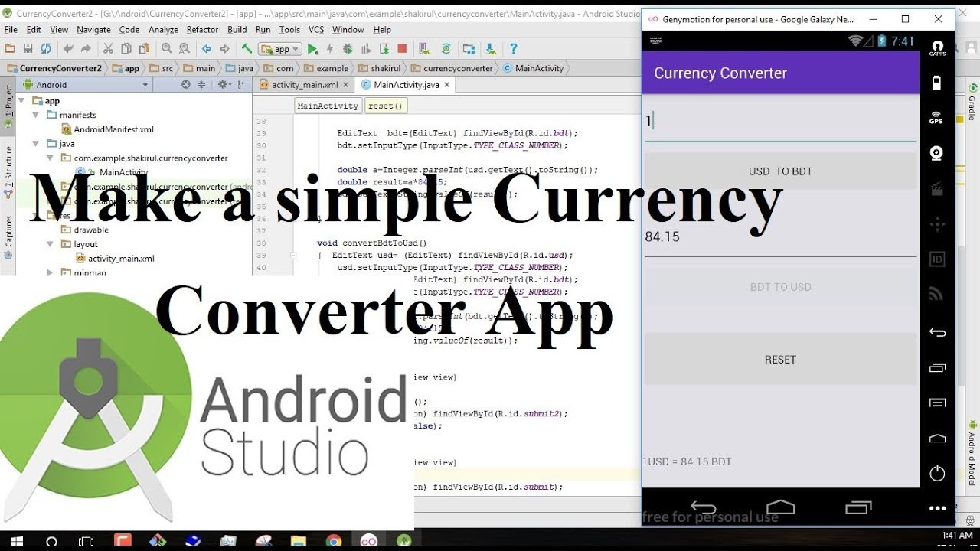This screenshot has width=980, height=551.
Task: Click the shakirul breadcrumb in navigation bar
Action: click(x=380, y=68)
